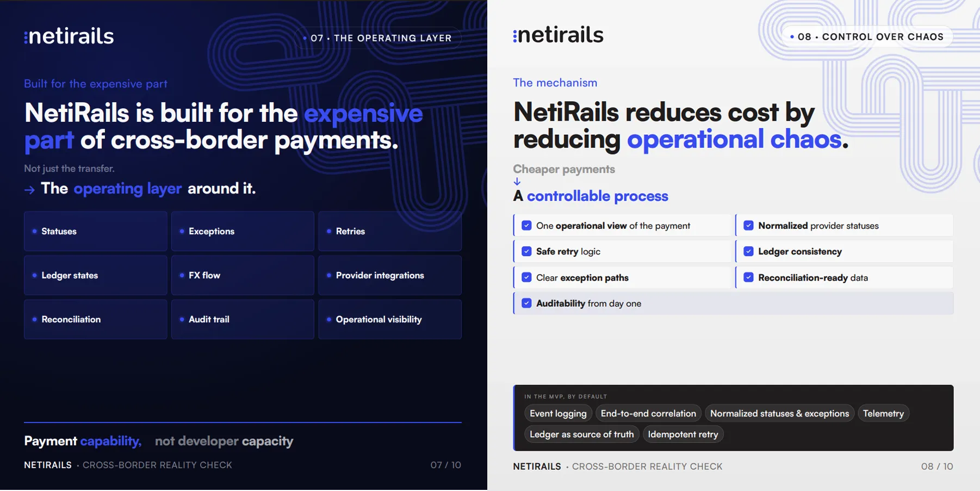Click the 'Event logging' chip
Viewport: 980px width, 491px height.
(x=558, y=413)
